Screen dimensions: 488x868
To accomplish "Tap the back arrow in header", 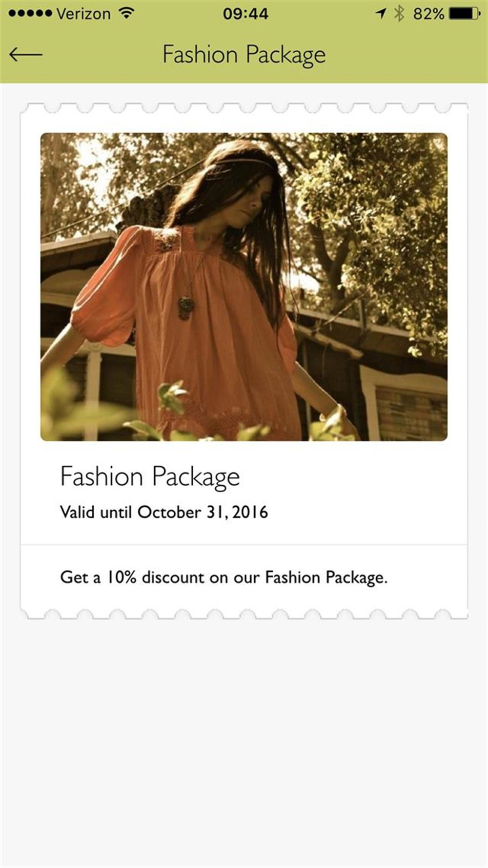I will [x=26, y=54].
